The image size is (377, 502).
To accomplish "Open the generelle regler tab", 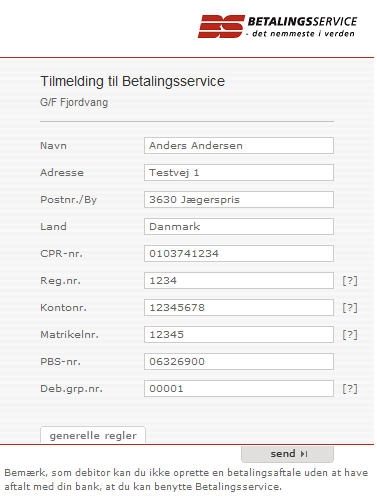I will pos(93,435).
